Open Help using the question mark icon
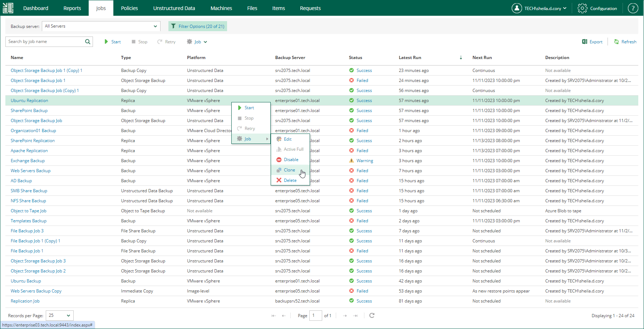This screenshot has height=329, width=644. (633, 8)
